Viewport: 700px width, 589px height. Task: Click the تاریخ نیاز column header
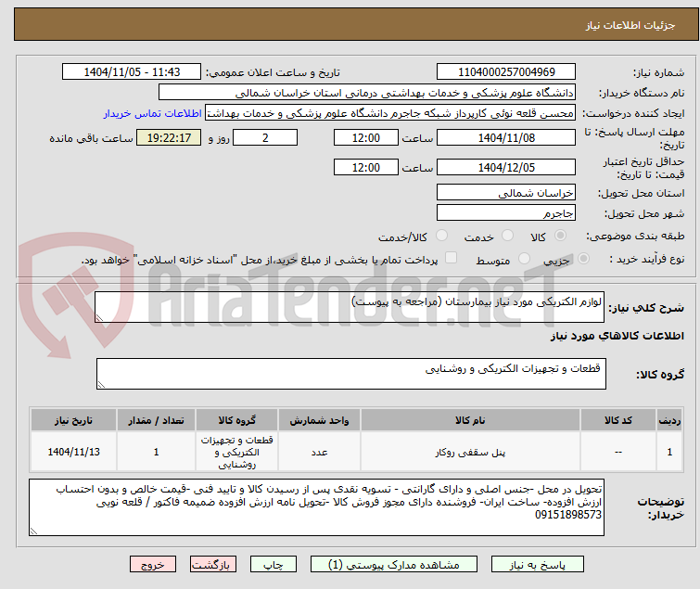73,420
